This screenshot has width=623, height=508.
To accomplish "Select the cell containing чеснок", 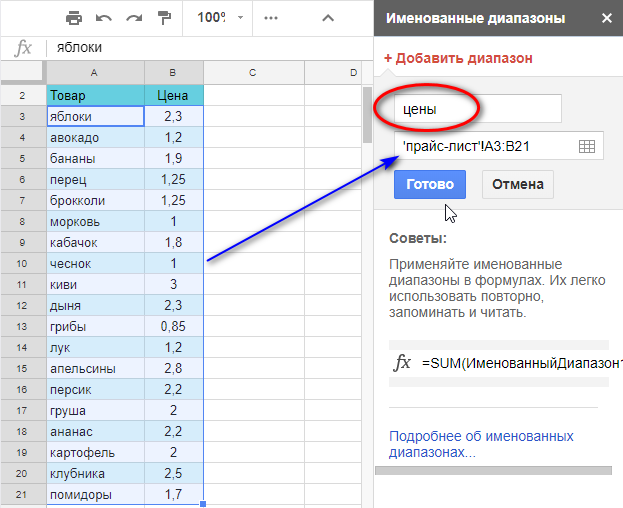I will pos(95,264).
